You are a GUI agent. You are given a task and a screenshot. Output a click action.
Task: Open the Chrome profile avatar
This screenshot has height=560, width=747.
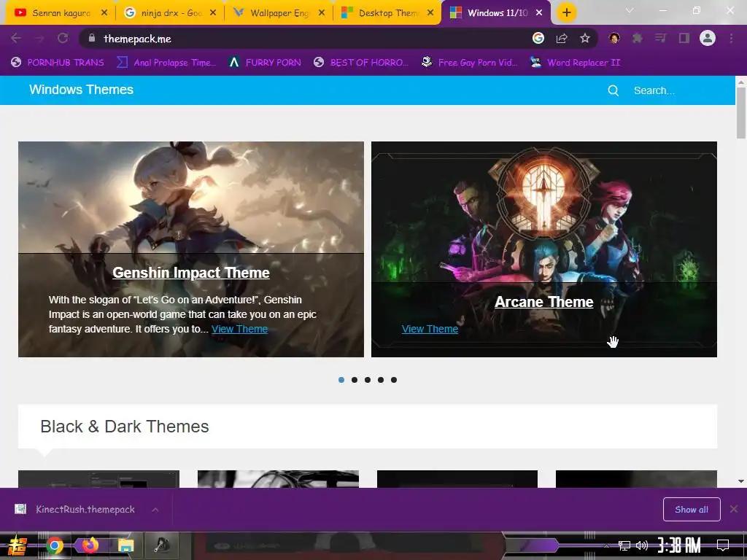pos(708,38)
